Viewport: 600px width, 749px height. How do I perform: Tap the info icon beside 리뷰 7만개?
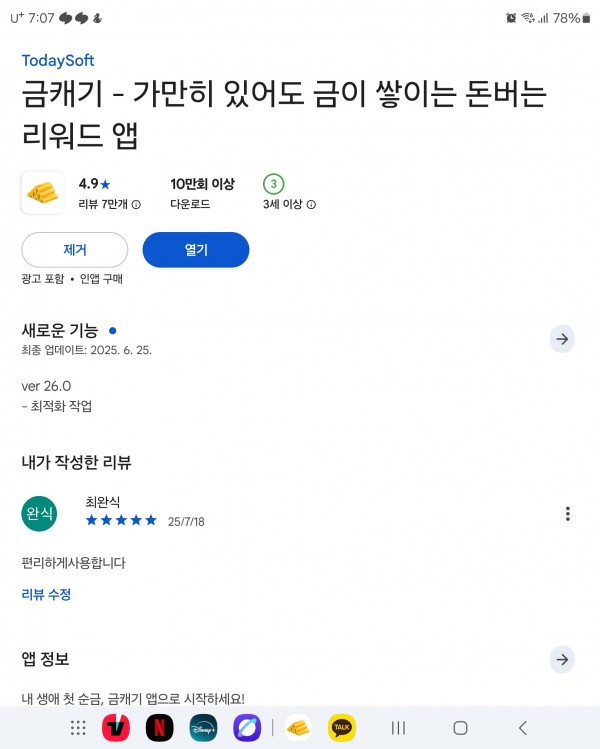coord(136,204)
